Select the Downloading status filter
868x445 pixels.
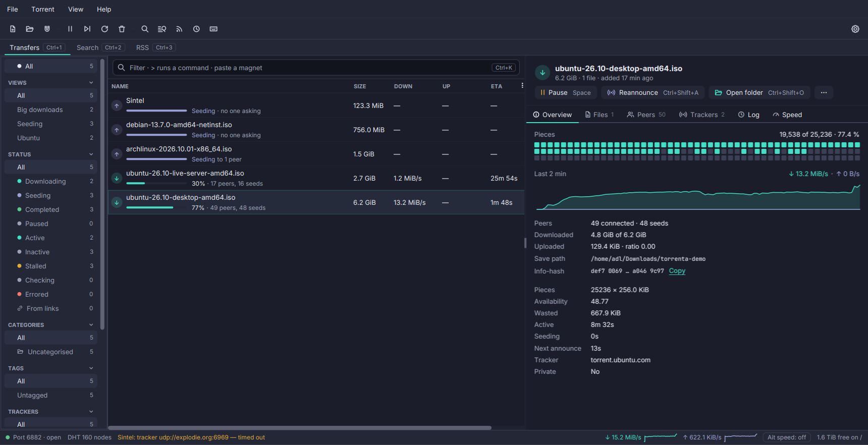point(51,181)
